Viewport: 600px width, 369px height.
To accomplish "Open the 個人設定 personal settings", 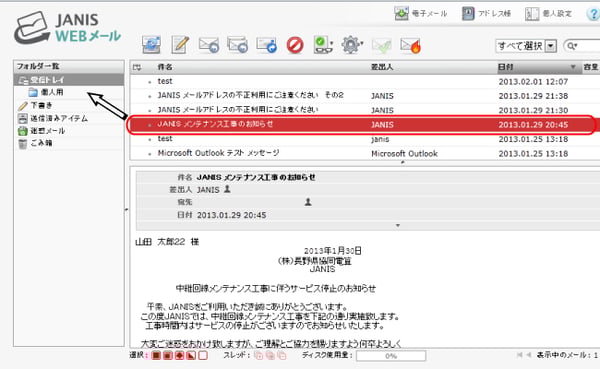I will coord(548,13).
